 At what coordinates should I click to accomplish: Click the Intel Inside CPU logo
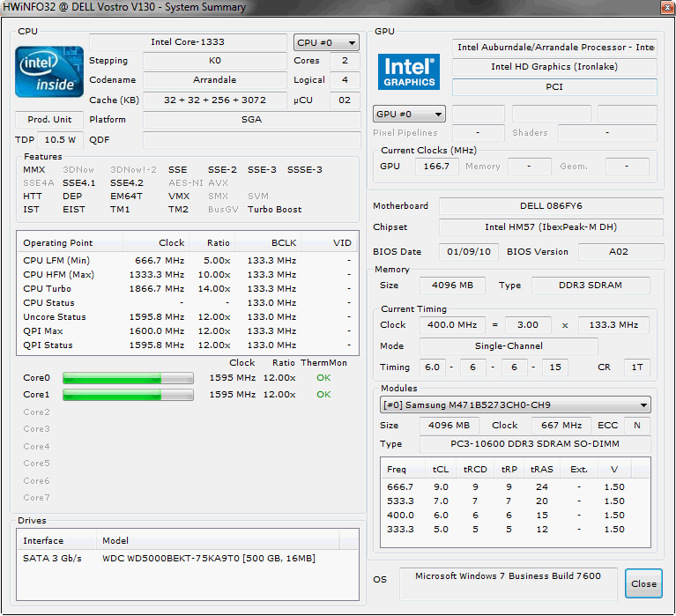coord(49,71)
